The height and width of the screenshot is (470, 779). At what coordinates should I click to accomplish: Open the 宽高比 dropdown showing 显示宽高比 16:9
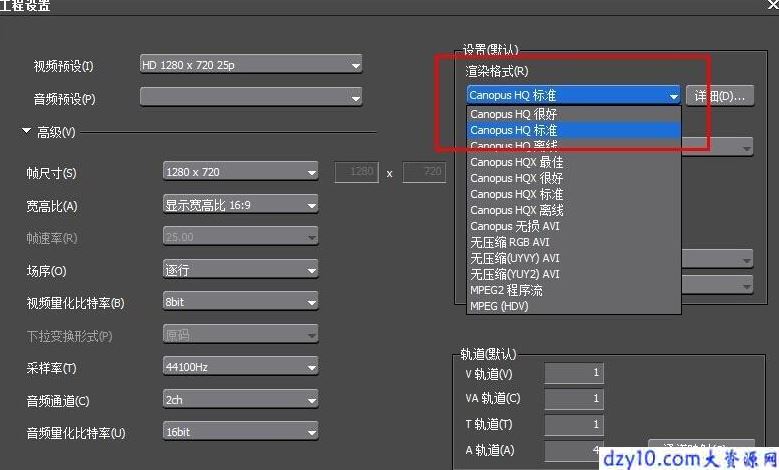tap(240, 205)
